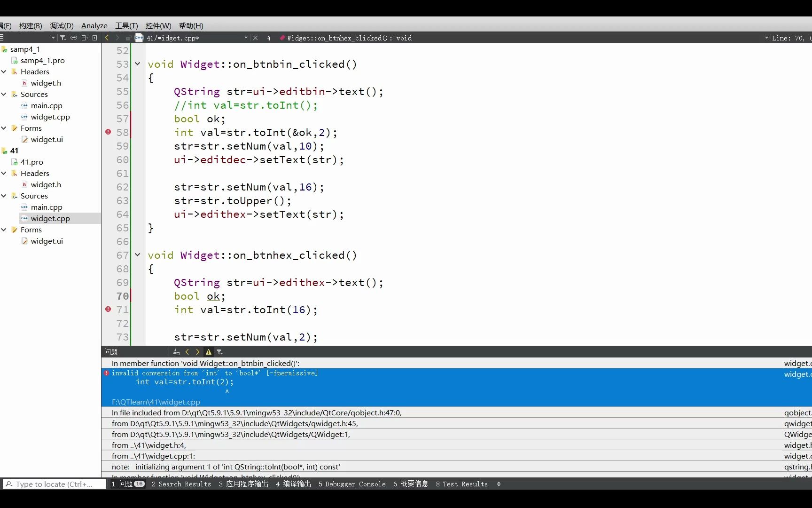This screenshot has width=812, height=508.
Task: Open the Analyze menu
Action: coord(94,26)
